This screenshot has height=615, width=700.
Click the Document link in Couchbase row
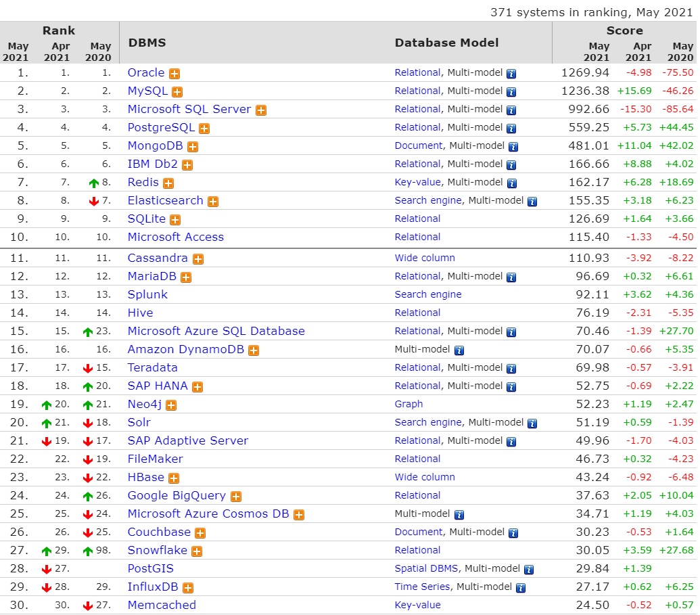pos(418,532)
